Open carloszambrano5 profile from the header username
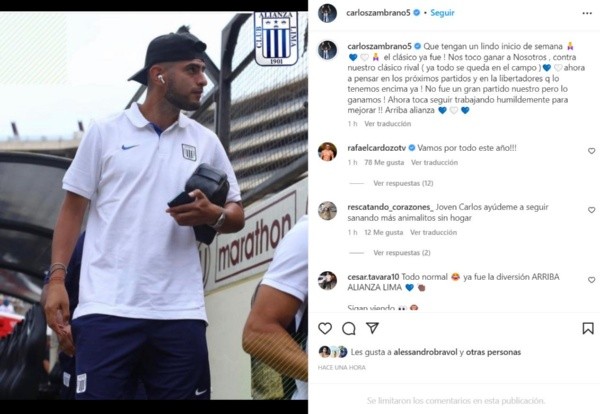Screen dimensions: 600x414 click(378, 13)
